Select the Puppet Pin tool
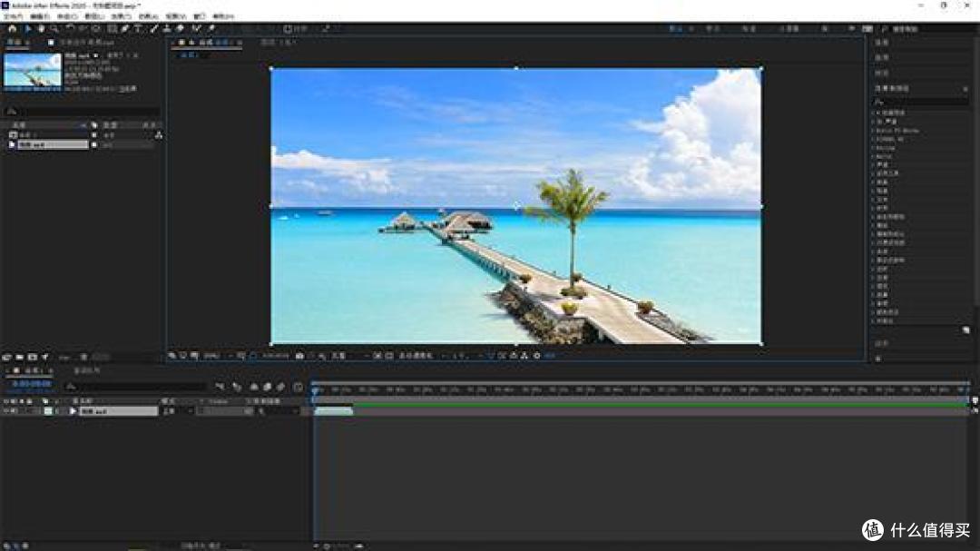980x551 pixels. [211, 28]
